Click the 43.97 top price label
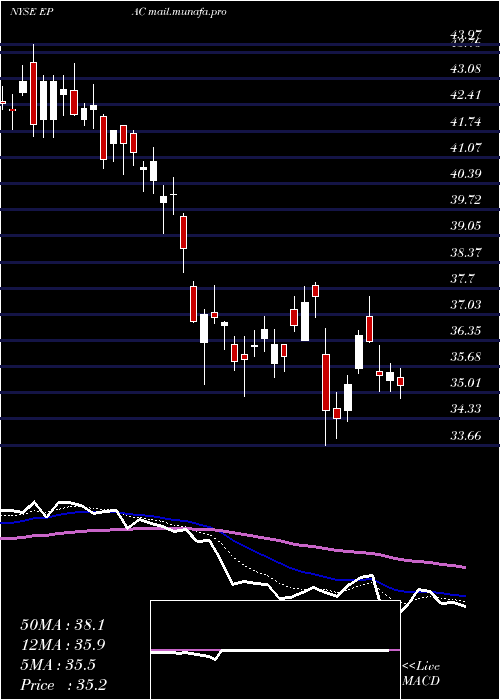Screen dimensions: 500x700 coord(466,33)
